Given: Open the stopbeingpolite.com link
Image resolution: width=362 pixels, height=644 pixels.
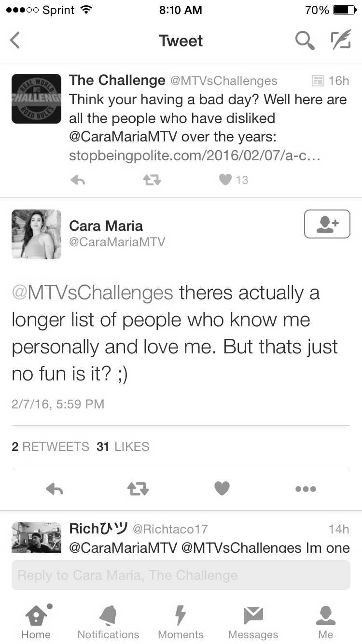Looking at the screenshot, I should point(195,156).
